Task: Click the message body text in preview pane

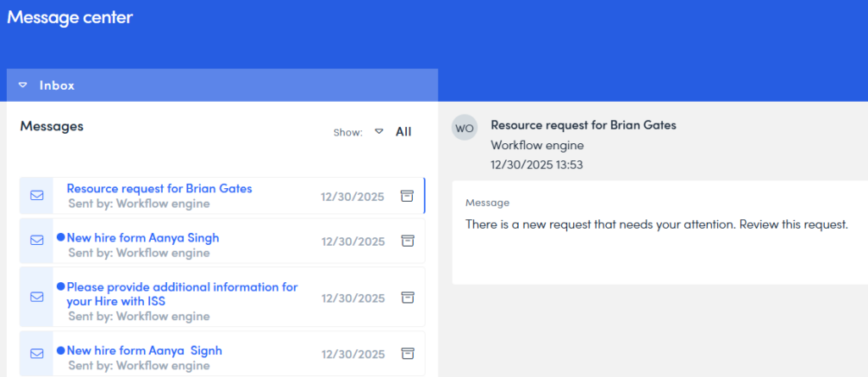Action: [x=656, y=225]
